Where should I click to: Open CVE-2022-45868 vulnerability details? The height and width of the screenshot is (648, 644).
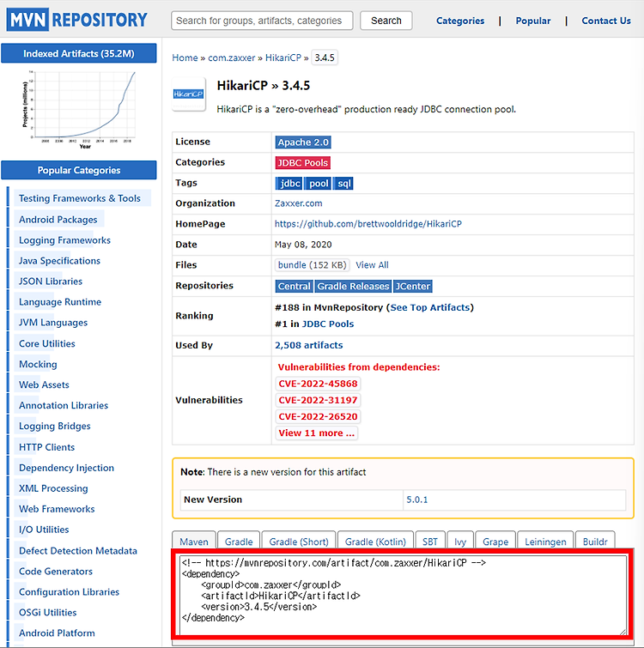pyautogui.click(x=318, y=384)
